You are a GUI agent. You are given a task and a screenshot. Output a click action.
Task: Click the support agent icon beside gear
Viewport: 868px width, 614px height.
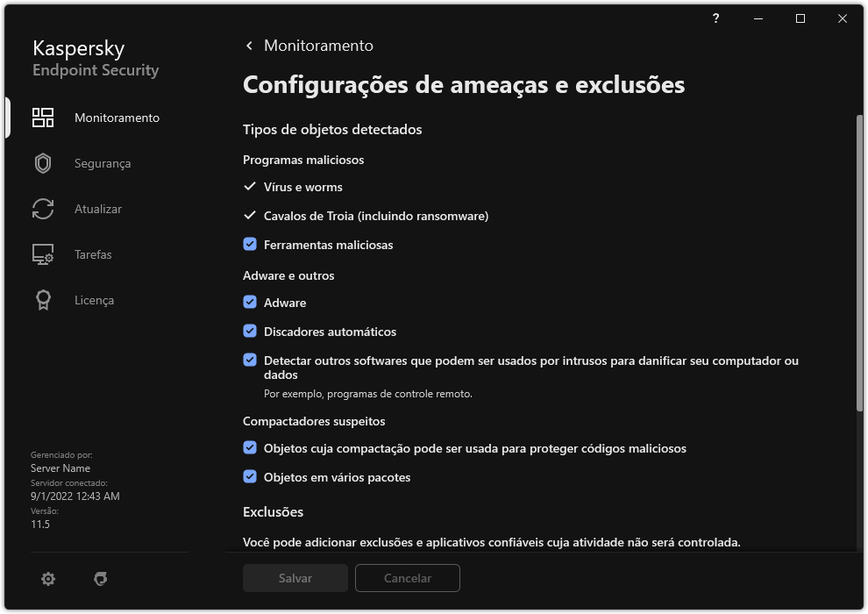[x=101, y=579]
